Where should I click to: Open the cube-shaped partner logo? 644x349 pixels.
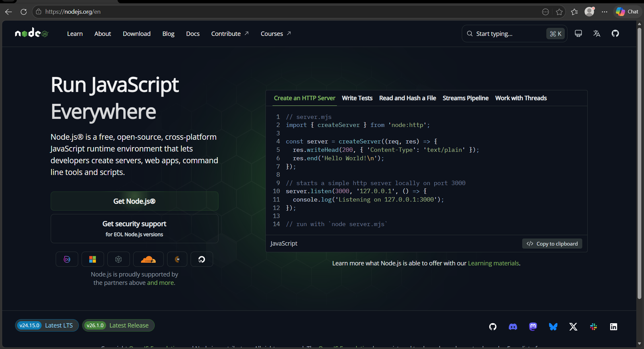[118, 259]
